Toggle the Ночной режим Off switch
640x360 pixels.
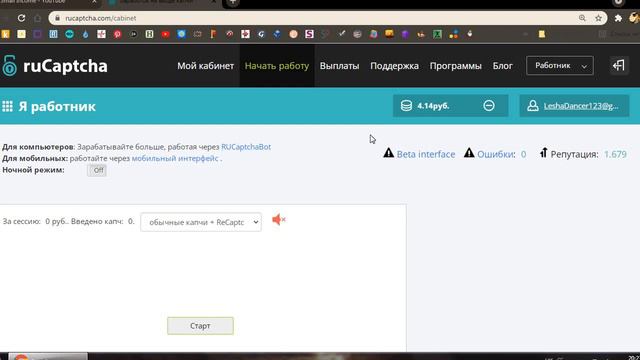[97, 170]
